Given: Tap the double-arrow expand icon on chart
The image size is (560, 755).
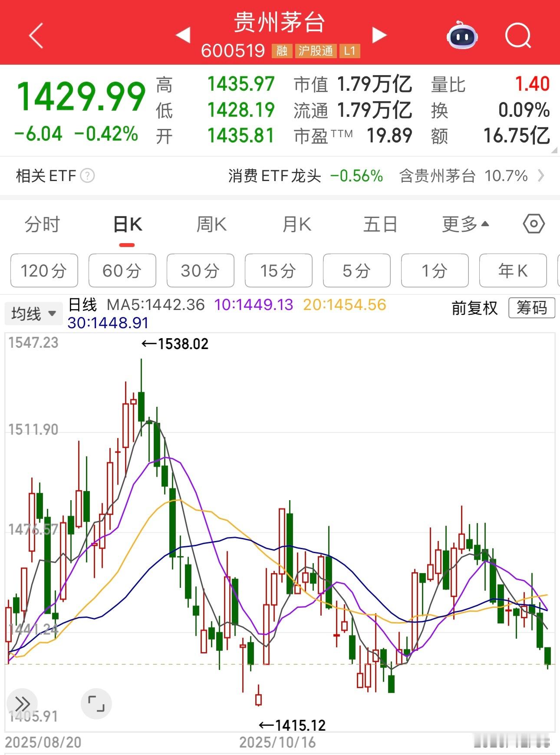Looking at the screenshot, I should click(22, 703).
